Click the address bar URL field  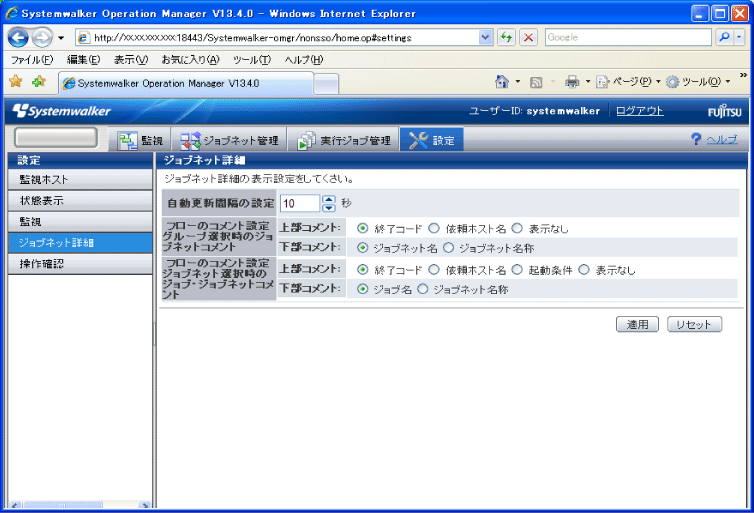tap(279, 38)
